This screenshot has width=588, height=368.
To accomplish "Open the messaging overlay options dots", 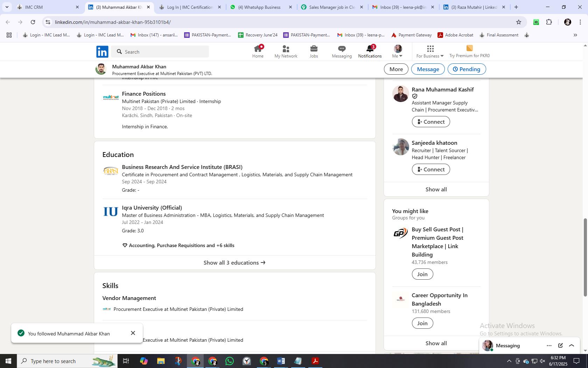I will pos(549,346).
